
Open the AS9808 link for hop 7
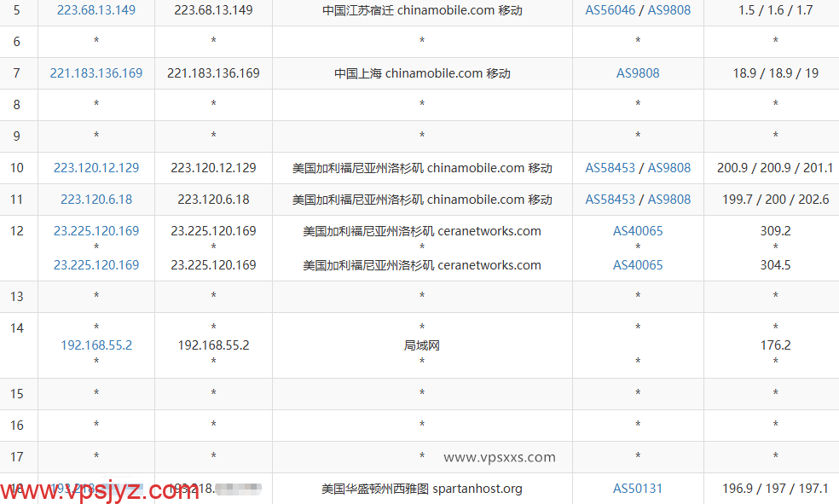638,73
